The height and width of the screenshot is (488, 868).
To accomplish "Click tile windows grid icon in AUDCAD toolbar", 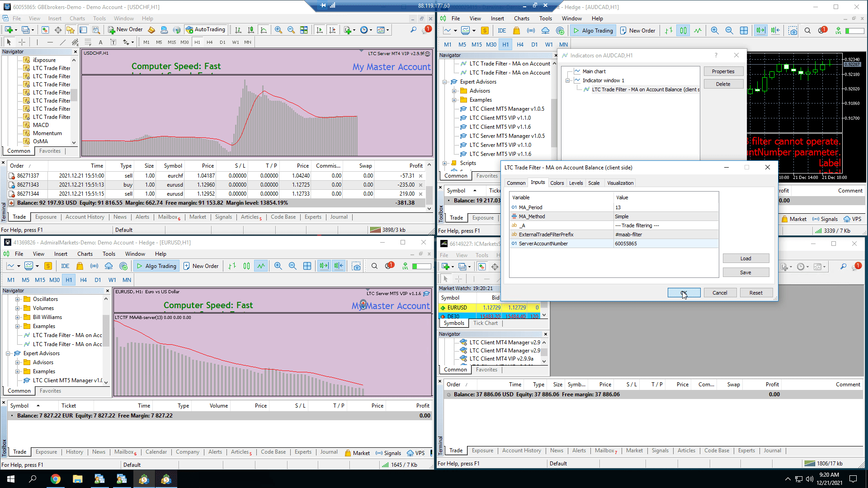I will [744, 31].
